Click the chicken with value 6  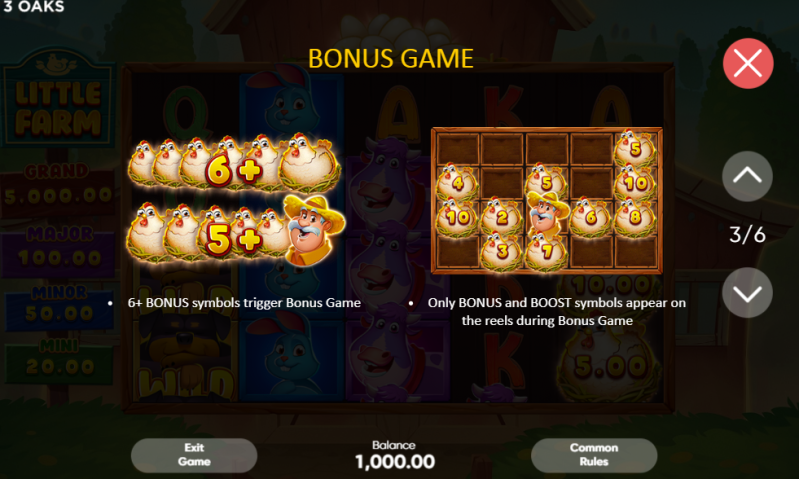[590, 217]
